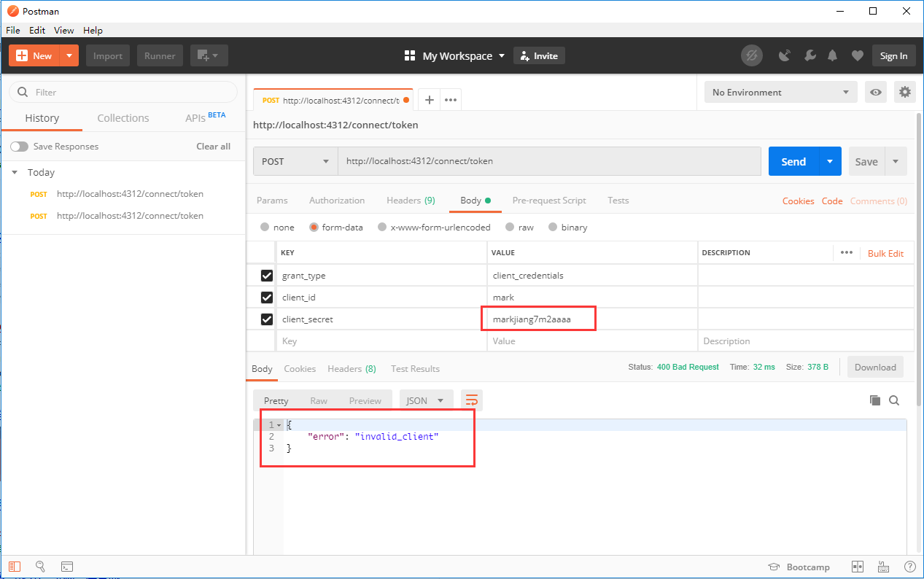Image resolution: width=924 pixels, height=579 pixels.
Task: Open the request Authorization tab
Action: tap(337, 201)
